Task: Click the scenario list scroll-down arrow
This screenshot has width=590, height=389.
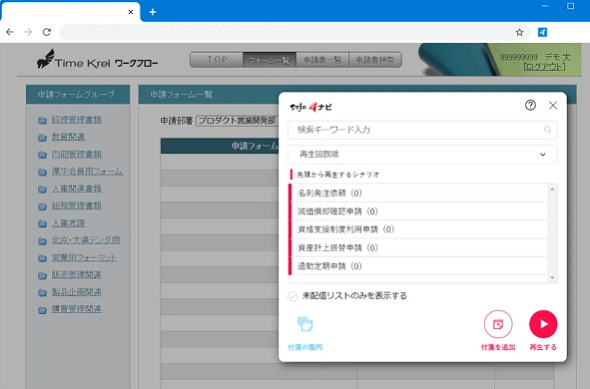Action: coord(552,278)
